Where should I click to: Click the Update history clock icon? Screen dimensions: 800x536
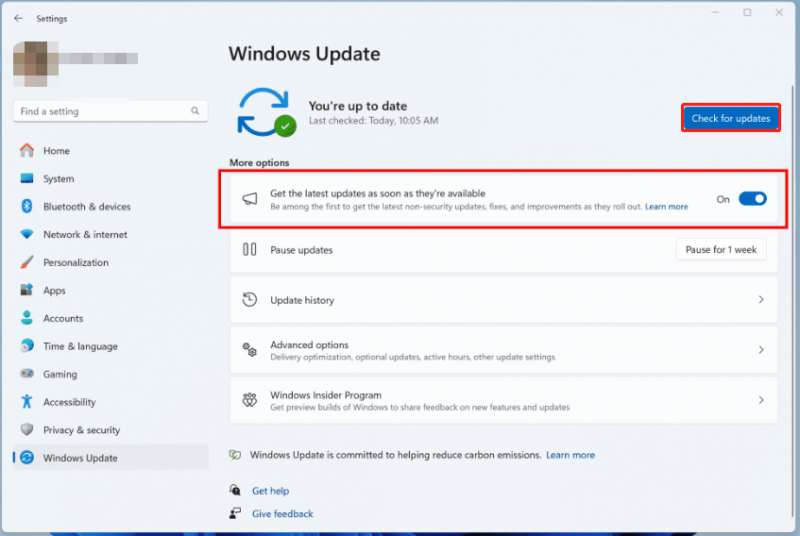(249, 299)
